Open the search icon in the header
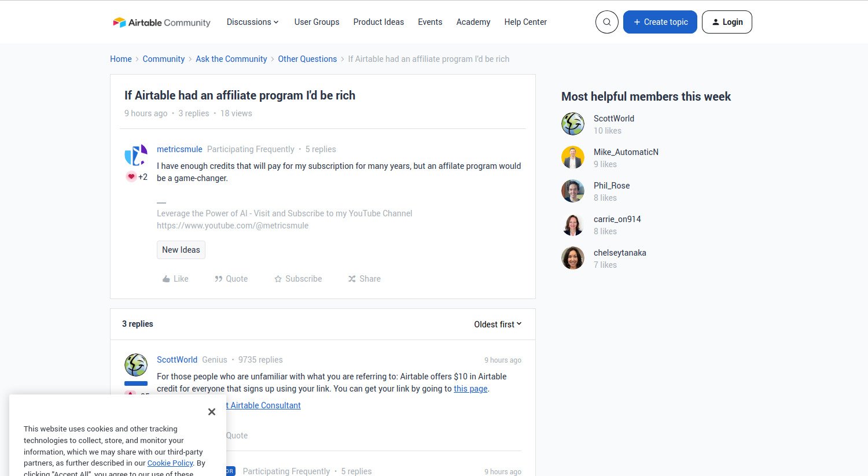The height and width of the screenshot is (476, 868). point(606,21)
